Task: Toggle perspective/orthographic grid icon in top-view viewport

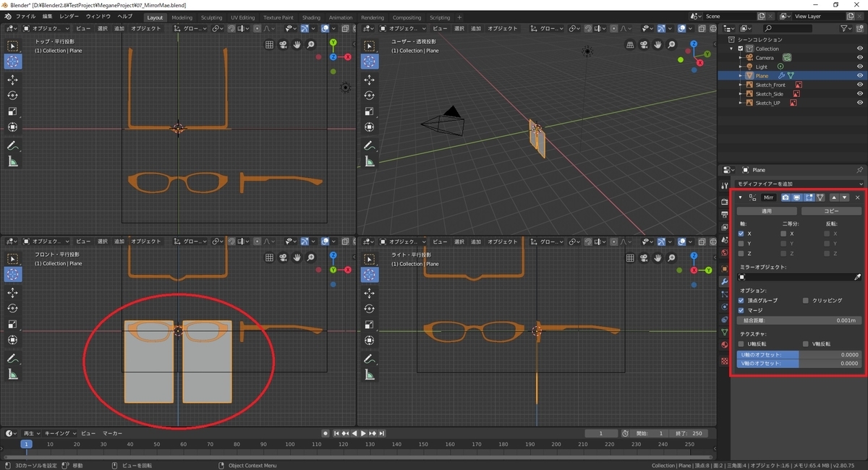Action: pyautogui.click(x=269, y=44)
